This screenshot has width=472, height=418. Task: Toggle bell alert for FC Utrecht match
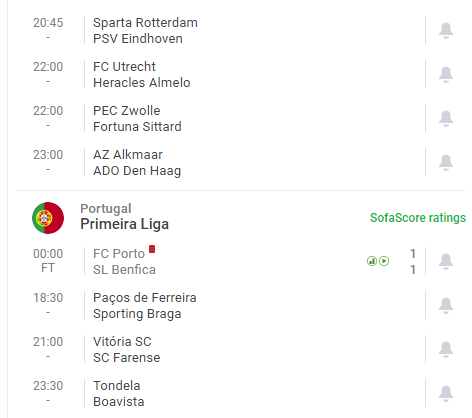(x=446, y=75)
